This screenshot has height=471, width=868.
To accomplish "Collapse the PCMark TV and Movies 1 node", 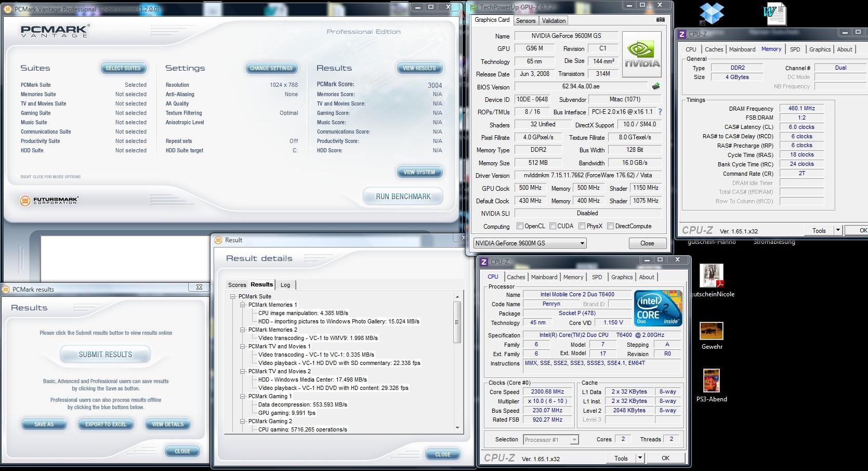I will coord(242,346).
